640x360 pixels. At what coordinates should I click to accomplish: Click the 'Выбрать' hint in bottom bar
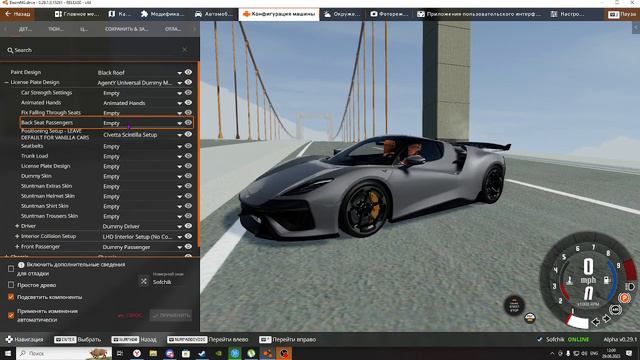pyautogui.click(x=78, y=339)
